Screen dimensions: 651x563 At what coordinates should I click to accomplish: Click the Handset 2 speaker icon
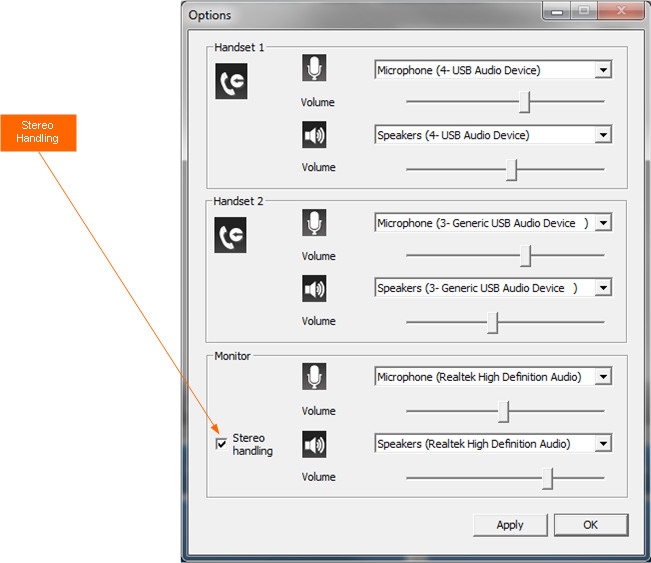point(314,289)
